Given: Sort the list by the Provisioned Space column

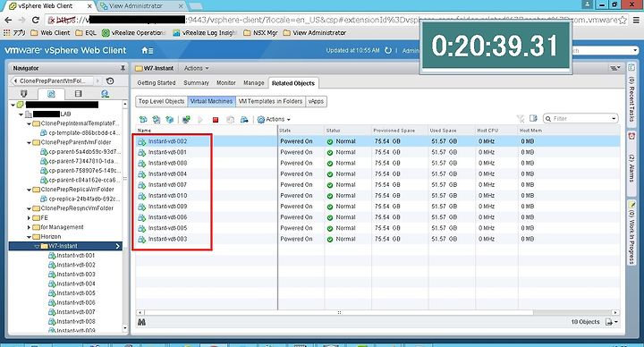Looking at the screenshot, I should tap(394, 131).
